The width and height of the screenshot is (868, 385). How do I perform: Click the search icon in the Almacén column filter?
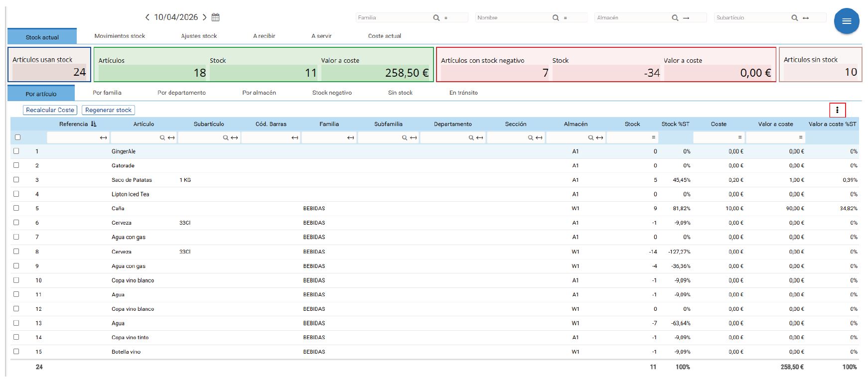point(591,137)
